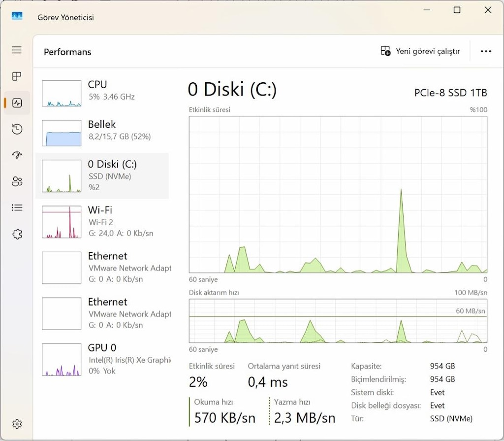The width and height of the screenshot is (504, 441).
Task: Click the PCIe-8 SSD 1TB model label
Action: click(x=451, y=93)
